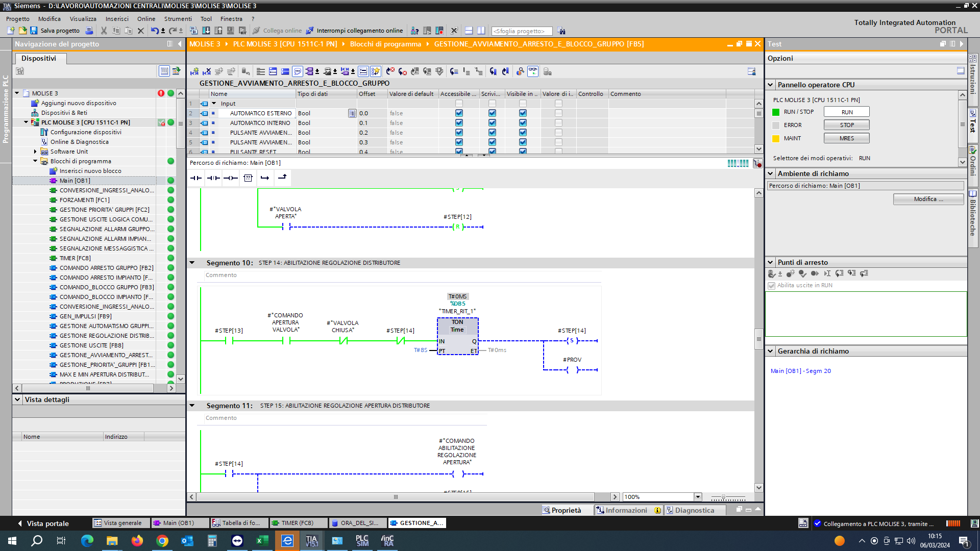Open the zoom percentage dropdown
The height and width of the screenshot is (551, 980).
pos(697,497)
